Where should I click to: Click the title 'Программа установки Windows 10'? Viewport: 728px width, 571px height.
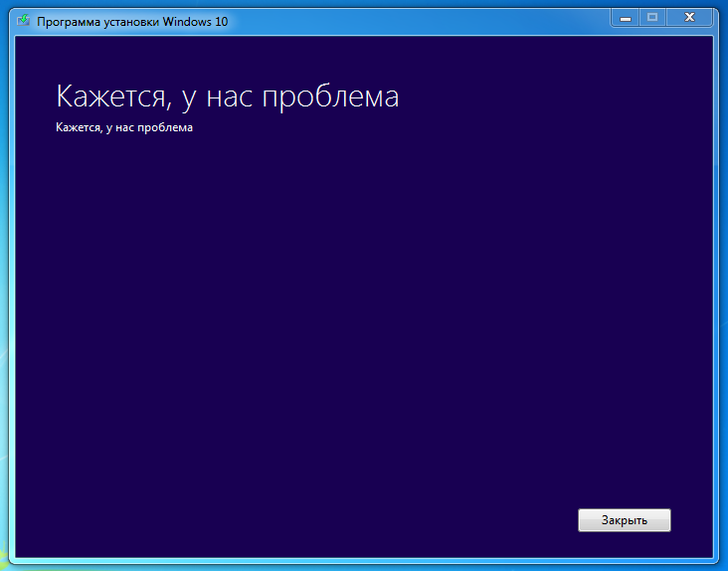[x=132, y=22]
